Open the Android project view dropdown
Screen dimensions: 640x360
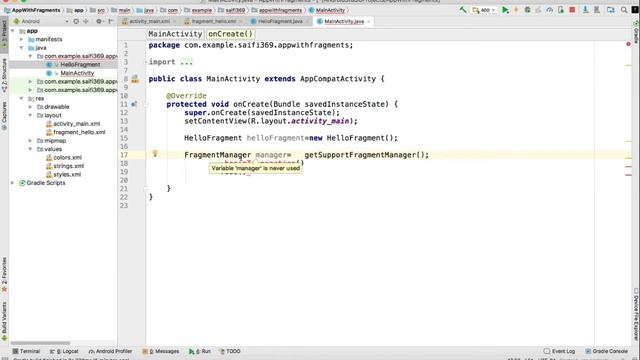(40, 21)
